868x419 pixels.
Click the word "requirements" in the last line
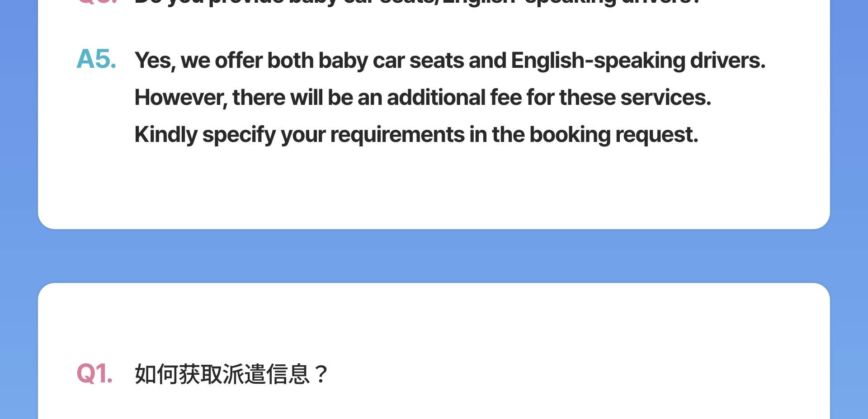pos(397,135)
